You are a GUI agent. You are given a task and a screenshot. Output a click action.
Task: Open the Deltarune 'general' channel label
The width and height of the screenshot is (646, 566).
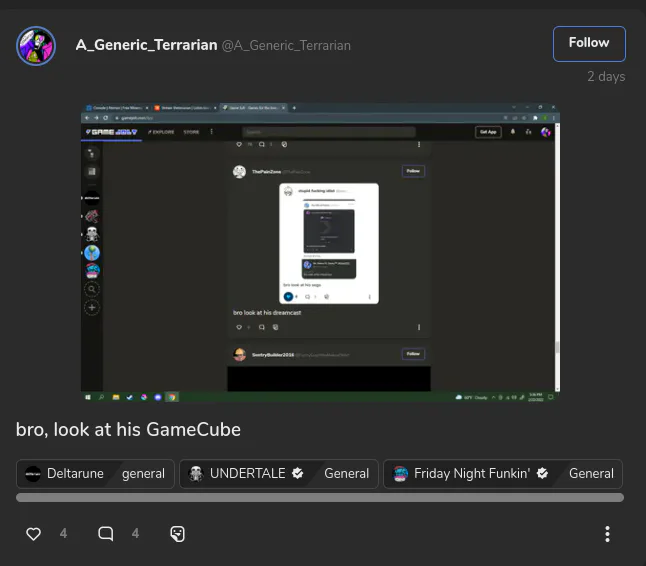tap(143, 474)
